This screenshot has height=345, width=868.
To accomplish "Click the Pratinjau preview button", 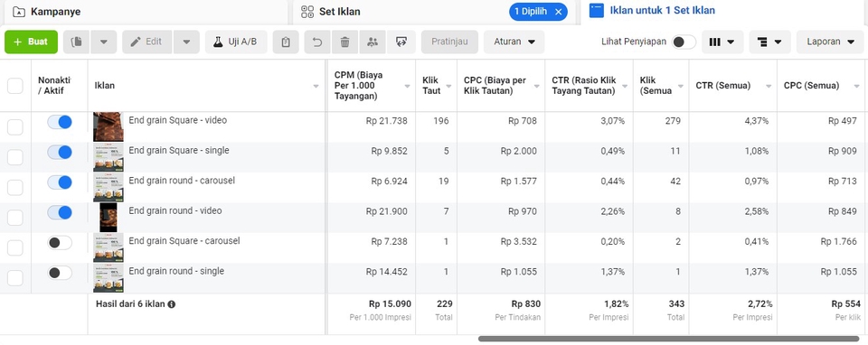I will coord(449,42).
